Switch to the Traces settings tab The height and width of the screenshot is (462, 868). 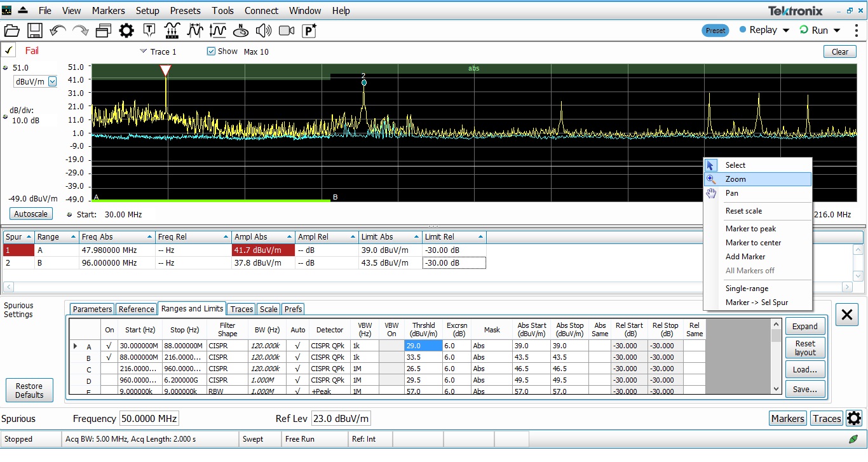tap(241, 309)
